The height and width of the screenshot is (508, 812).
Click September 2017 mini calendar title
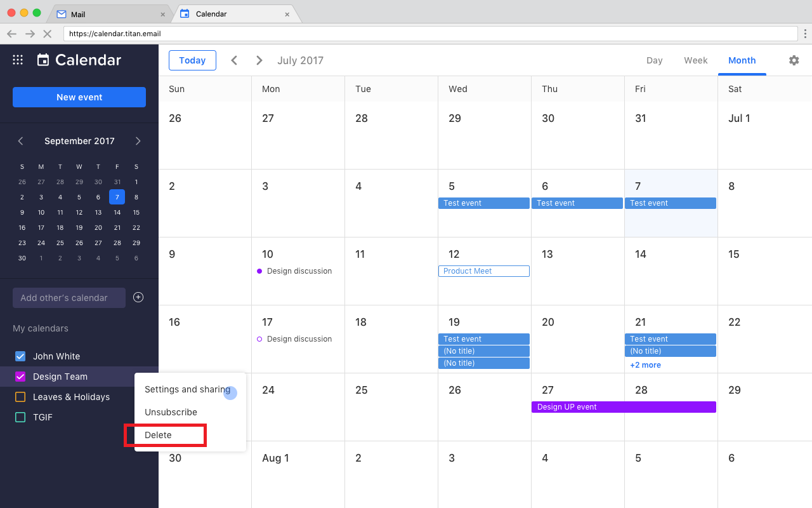pyautogui.click(x=79, y=141)
